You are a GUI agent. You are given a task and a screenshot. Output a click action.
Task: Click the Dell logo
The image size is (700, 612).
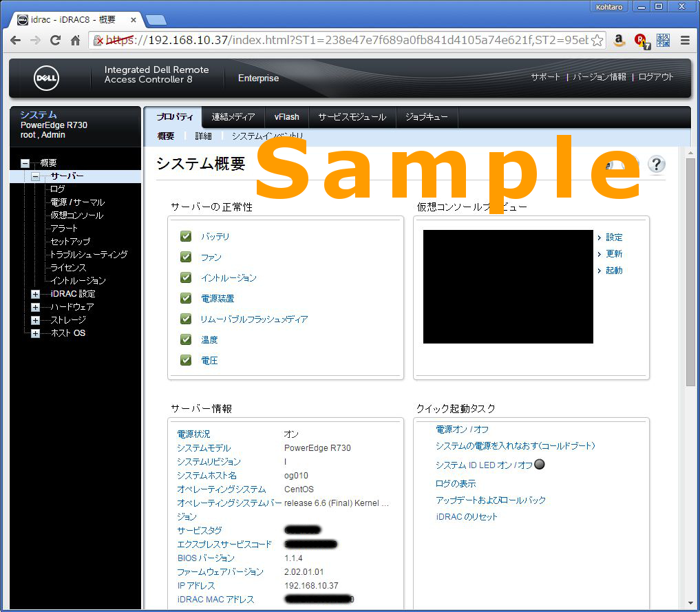tap(46, 78)
